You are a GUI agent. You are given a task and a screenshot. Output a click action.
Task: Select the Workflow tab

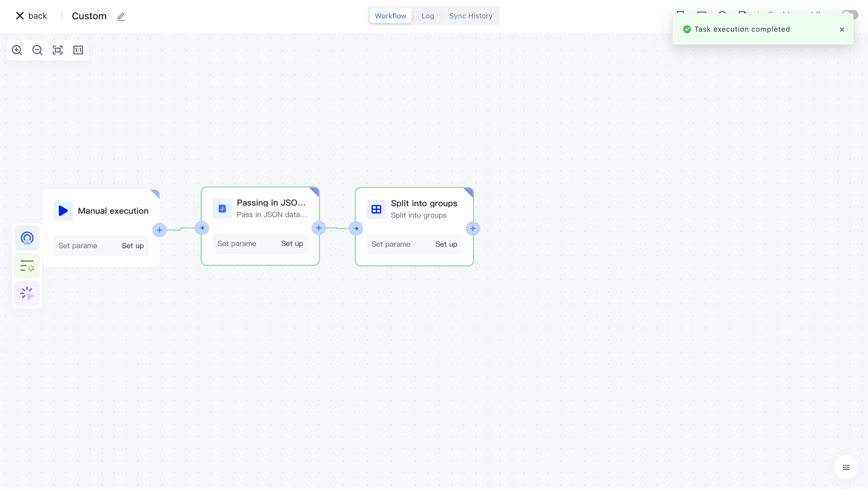[391, 16]
